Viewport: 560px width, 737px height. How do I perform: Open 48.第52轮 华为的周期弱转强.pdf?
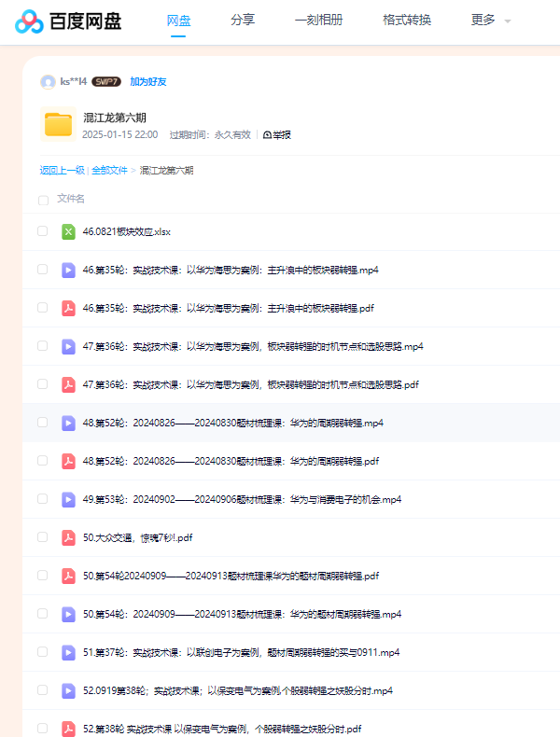click(231, 462)
